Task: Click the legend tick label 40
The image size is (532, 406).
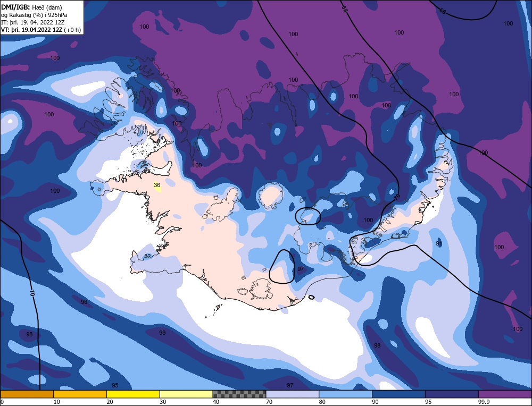Action: click(x=216, y=402)
